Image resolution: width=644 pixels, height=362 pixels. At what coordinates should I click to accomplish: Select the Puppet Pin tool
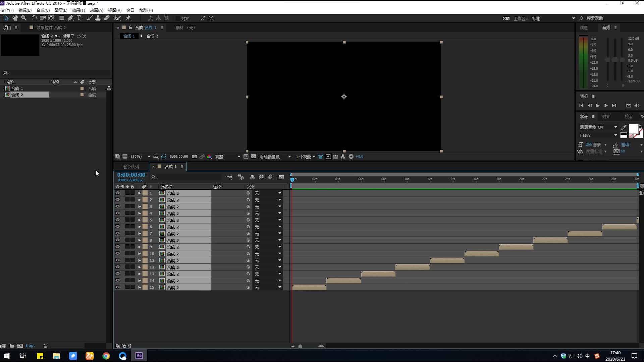coord(128,18)
